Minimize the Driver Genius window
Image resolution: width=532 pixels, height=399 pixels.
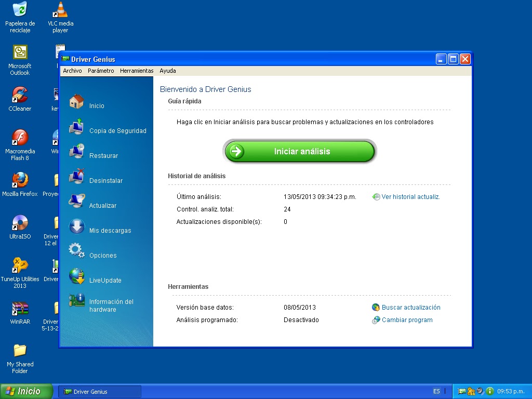click(441, 59)
